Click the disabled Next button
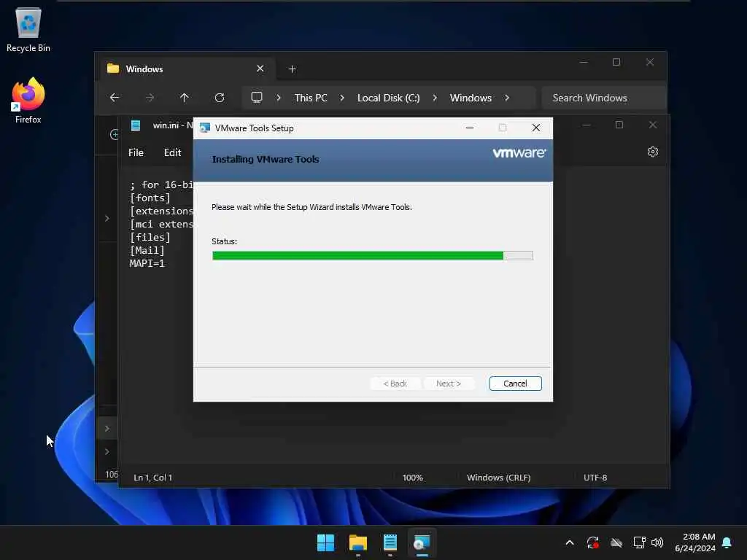Viewport: 747px width, 560px height. click(449, 384)
